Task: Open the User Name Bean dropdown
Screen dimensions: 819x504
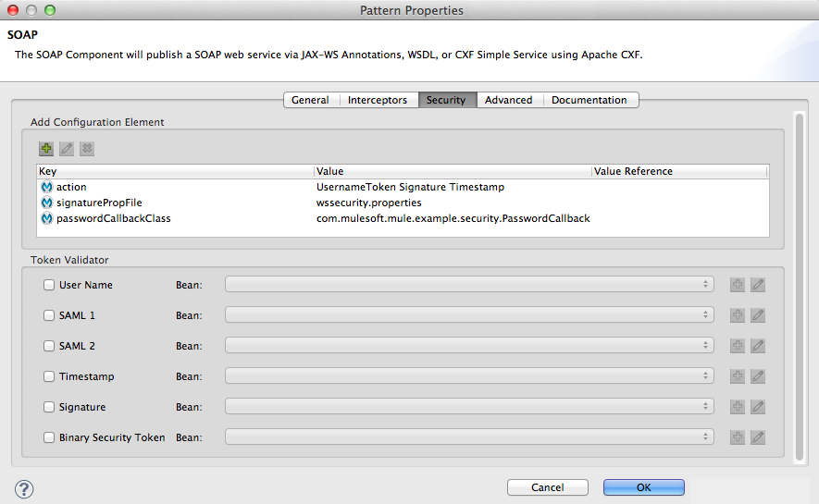Action: pos(469,285)
